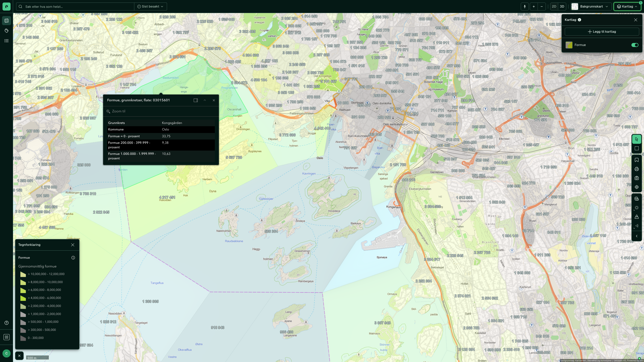Take a map screenshot with camera icon
The image size is (644, 362).
tap(636, 178)
